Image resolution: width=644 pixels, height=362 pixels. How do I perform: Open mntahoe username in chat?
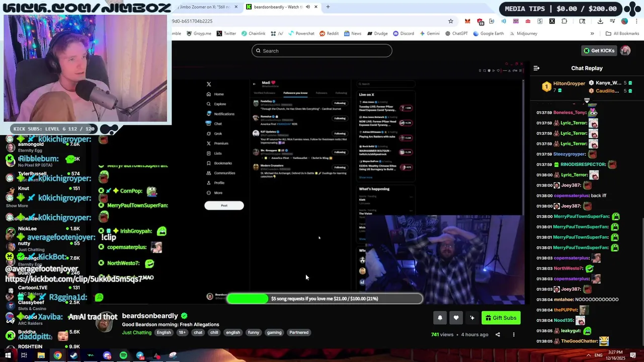(x=562, y=300)
